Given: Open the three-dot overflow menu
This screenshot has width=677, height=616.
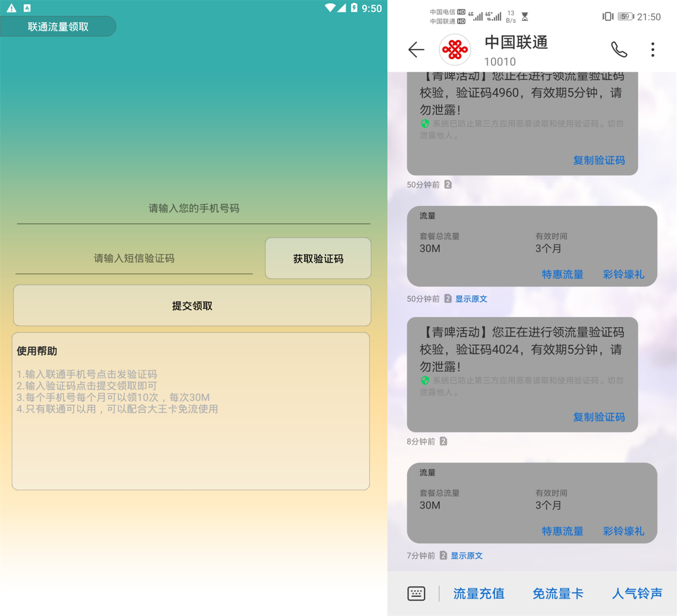Looking at the screenshot, I should coord(653,49).
